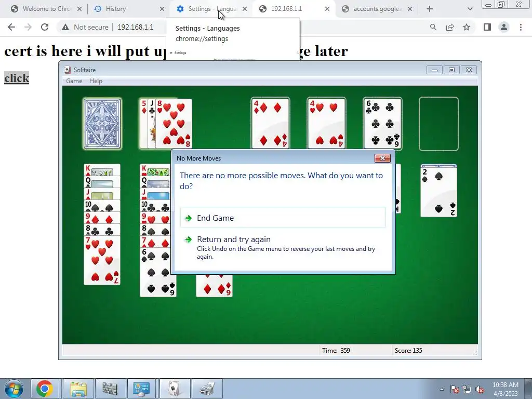
Task: Click the End Game option
Action: pyautogui.click(x=283, y=218)
